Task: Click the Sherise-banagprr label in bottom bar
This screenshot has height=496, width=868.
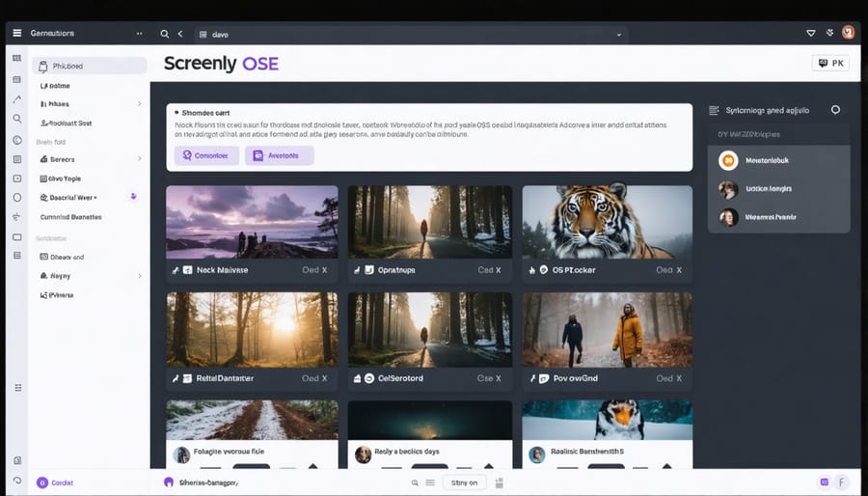Action: (208, 482)
